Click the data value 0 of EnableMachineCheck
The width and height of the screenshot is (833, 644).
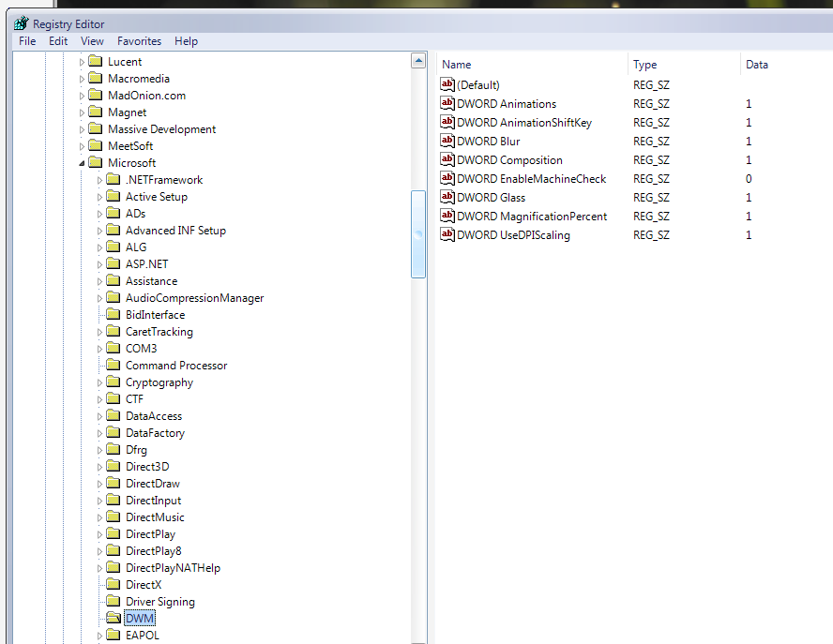749,178
